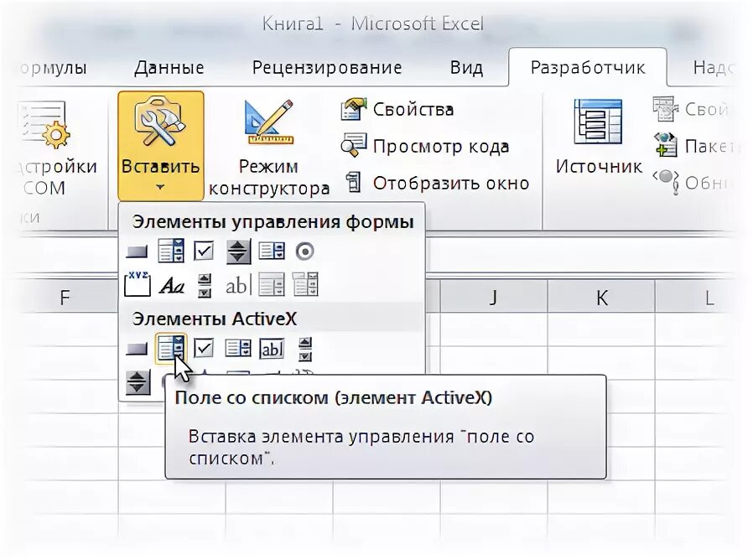The width and height of the screenshot is (753, 560).
Task: Click the XML refresh data icon
Action: pyautogui.click(x=666, y=182)
